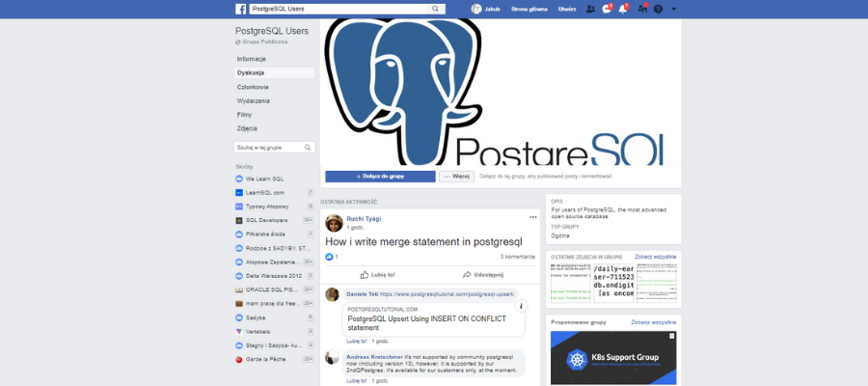Click the search magnifier button in top bar
The width and height of the screenshot is (868, 386).
click(x=436, y=9)
